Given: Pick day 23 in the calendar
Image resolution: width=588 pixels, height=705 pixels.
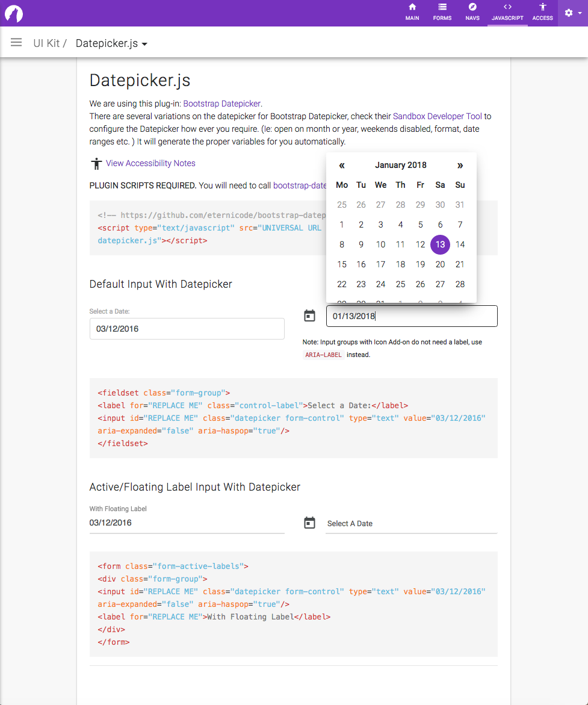Looking at the screenshot, I should coord(361,284).
